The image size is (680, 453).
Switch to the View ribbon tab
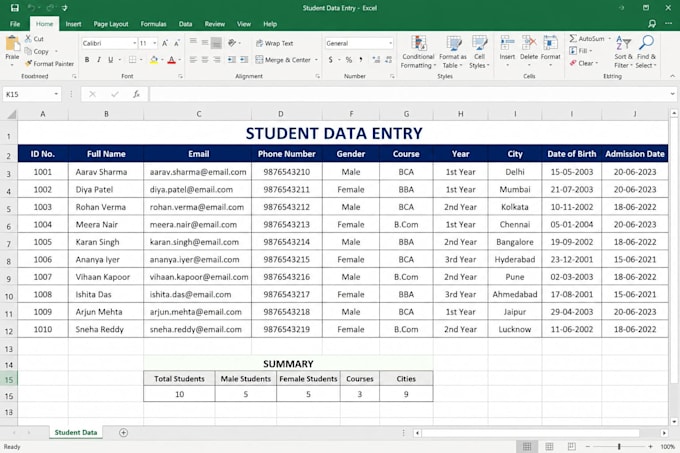coord(244,24)
